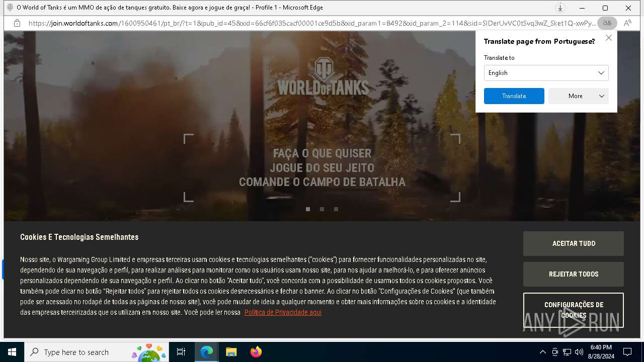Screen dimensions: 644x362
Task: Launch Firefox from the taskbar
Action: click(256, 352)
